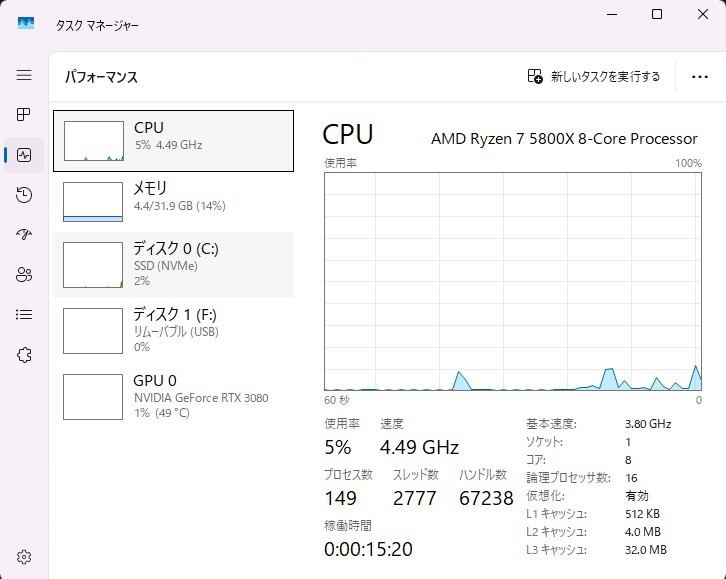The width and height of the screenshot is (726, 579).
Task: Open the three-dot more options menu
Action: click(699, 76)
